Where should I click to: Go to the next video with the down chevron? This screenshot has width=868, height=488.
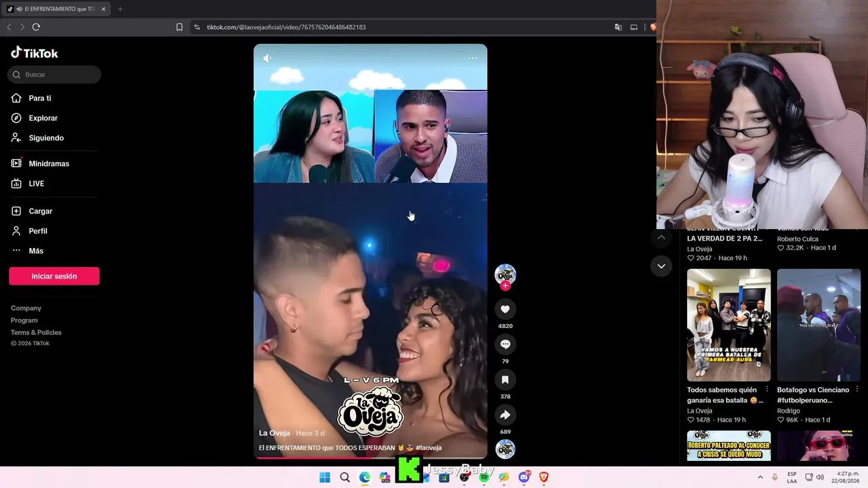point(661,266)
